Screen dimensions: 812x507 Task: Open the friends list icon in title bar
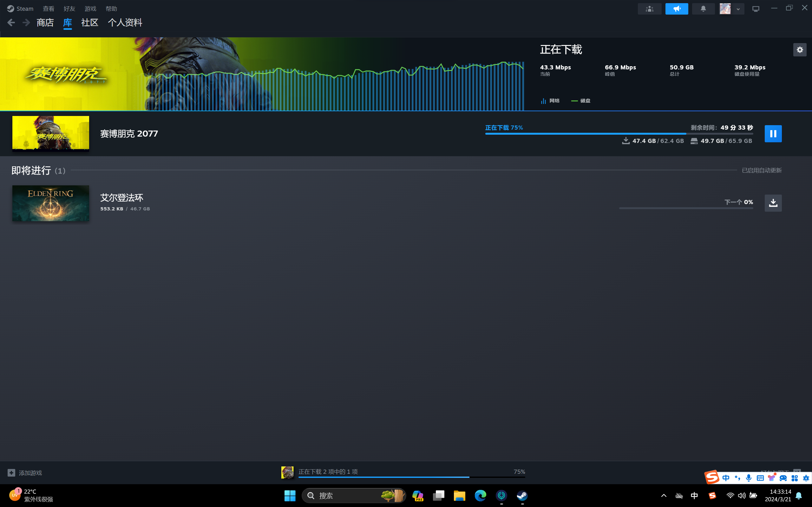click(649, 9)
